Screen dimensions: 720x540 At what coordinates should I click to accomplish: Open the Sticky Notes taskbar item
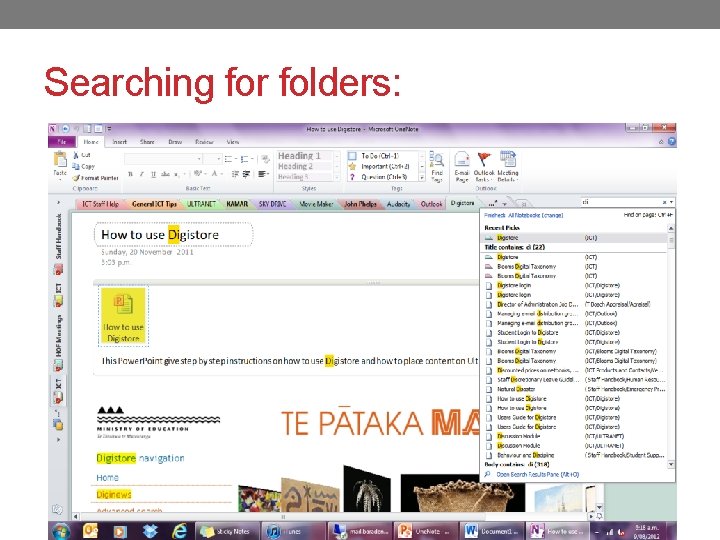tap(227, 531)
